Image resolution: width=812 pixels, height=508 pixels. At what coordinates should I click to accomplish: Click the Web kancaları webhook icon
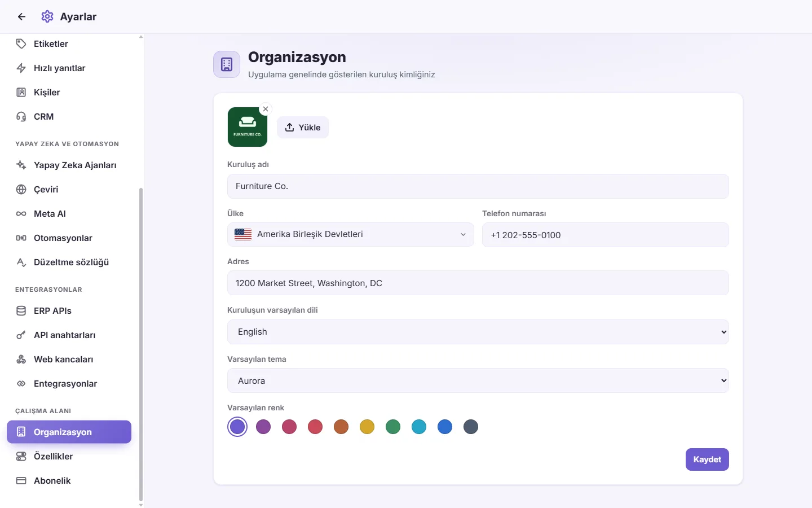[x=21, y=360]
